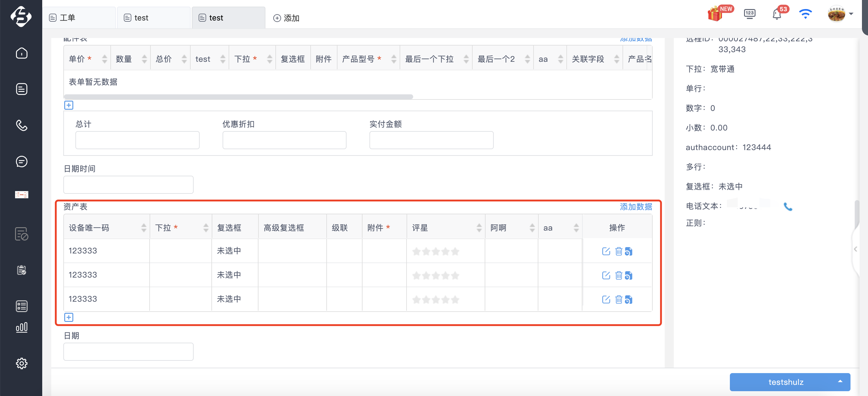This screenshot has height=396, width=868.
Task: Sort by 设备唯一码 column
Action: pos(144,228)
